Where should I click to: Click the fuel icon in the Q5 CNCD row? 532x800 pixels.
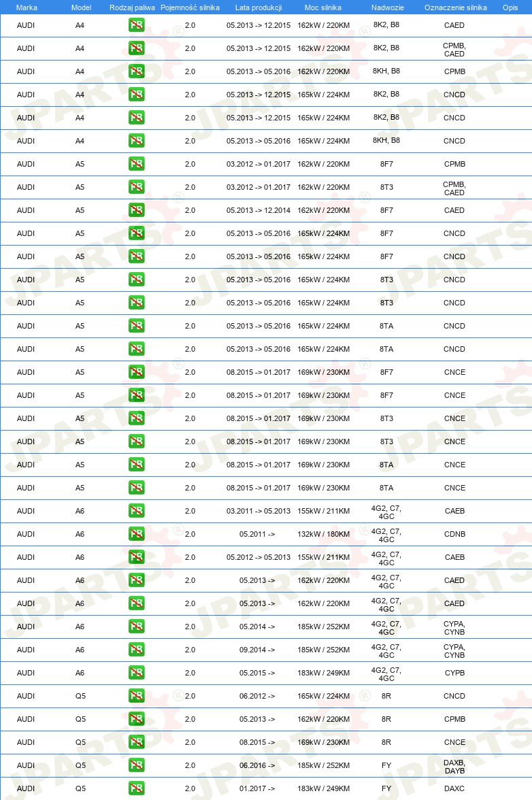(x=136, y=696)
